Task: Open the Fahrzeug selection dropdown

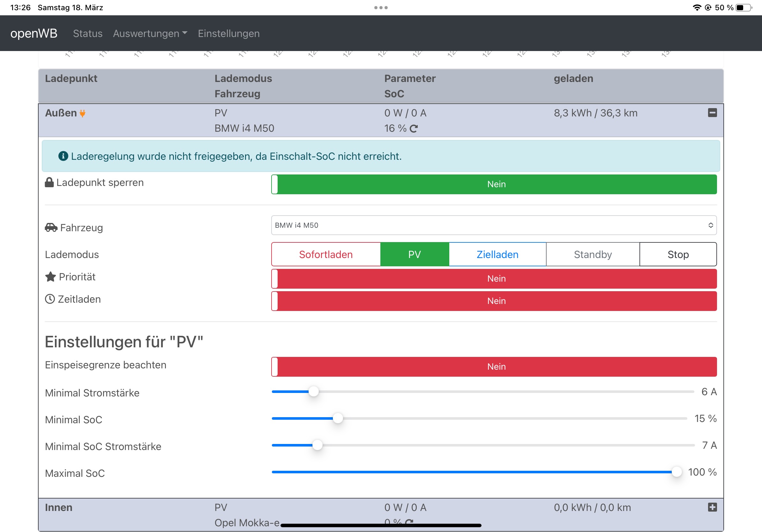Action: tap(494, 225)
